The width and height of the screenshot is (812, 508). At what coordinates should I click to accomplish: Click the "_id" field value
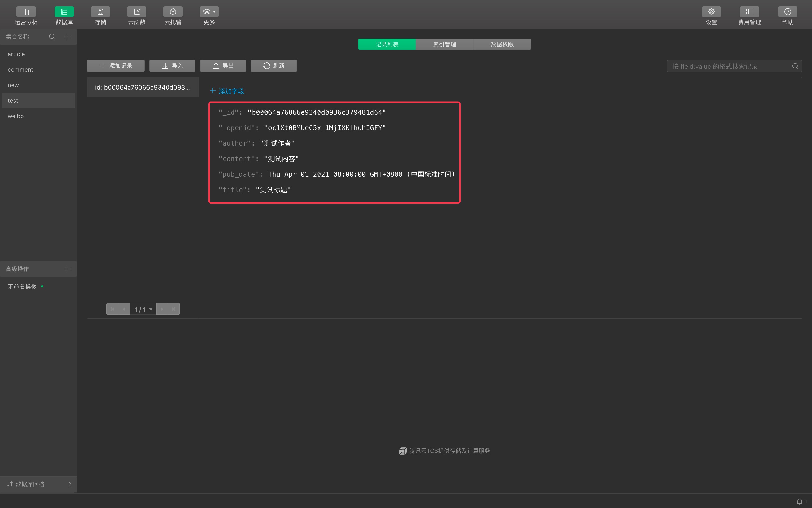coord(317,112)
